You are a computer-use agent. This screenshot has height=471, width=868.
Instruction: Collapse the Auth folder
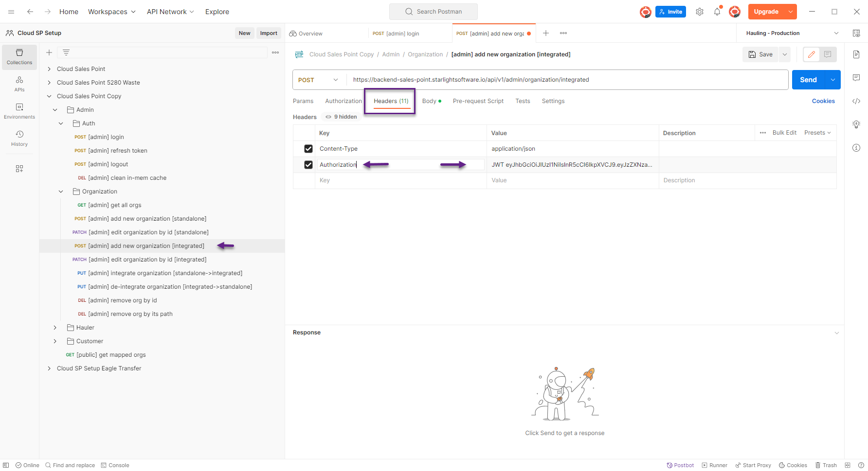click(61, 123)
